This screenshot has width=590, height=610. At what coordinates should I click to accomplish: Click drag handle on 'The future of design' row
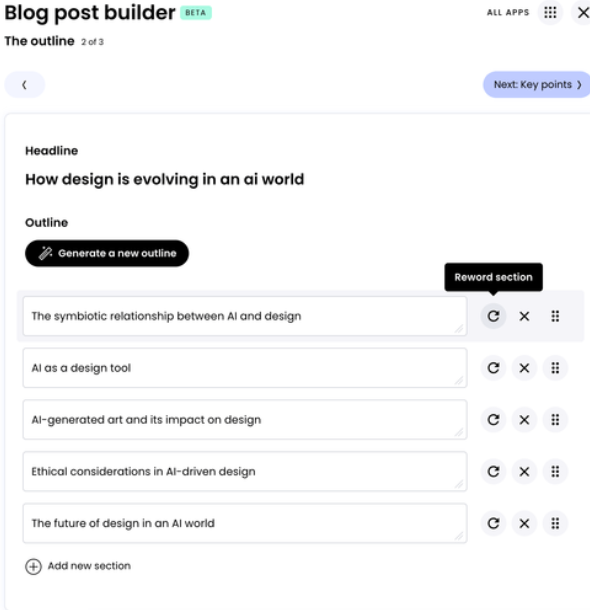pyautogui.click(x=555, y=523)
